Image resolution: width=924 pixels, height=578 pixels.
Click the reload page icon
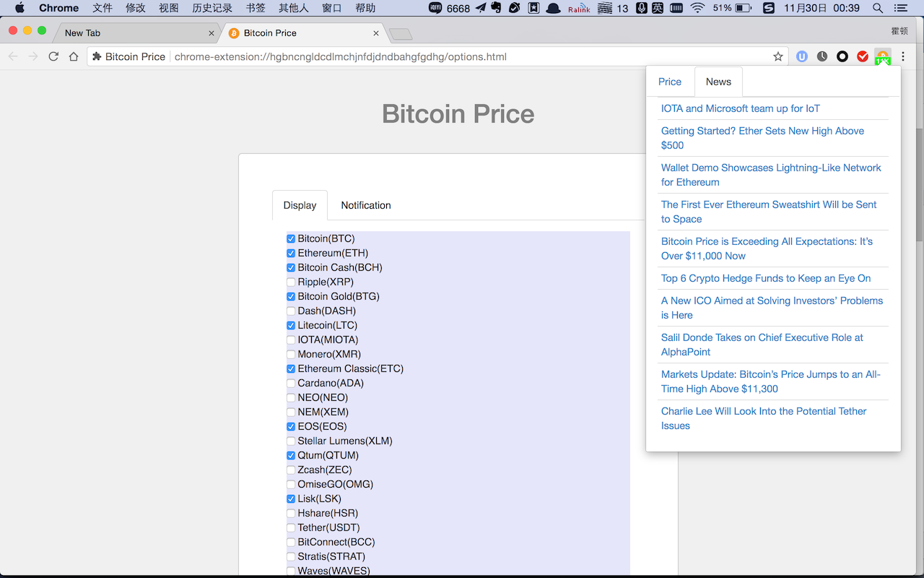[53, 56]
